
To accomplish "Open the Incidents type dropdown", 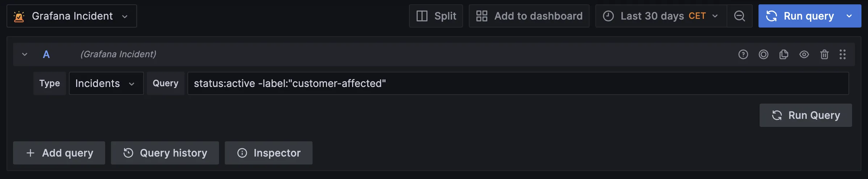I will click(x=106, y=83).
